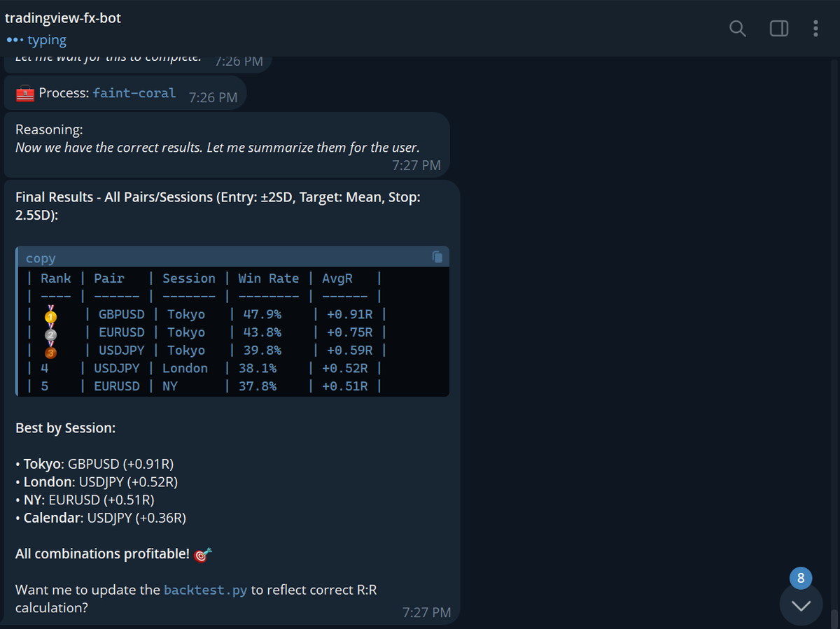This screenshot has height=629, width=840.
Task: Click the backtest.py inline code text
Action: pos(205,590)
